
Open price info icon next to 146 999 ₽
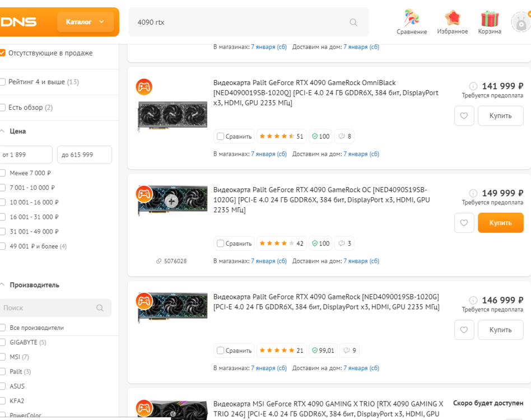(x=473, y=300)
